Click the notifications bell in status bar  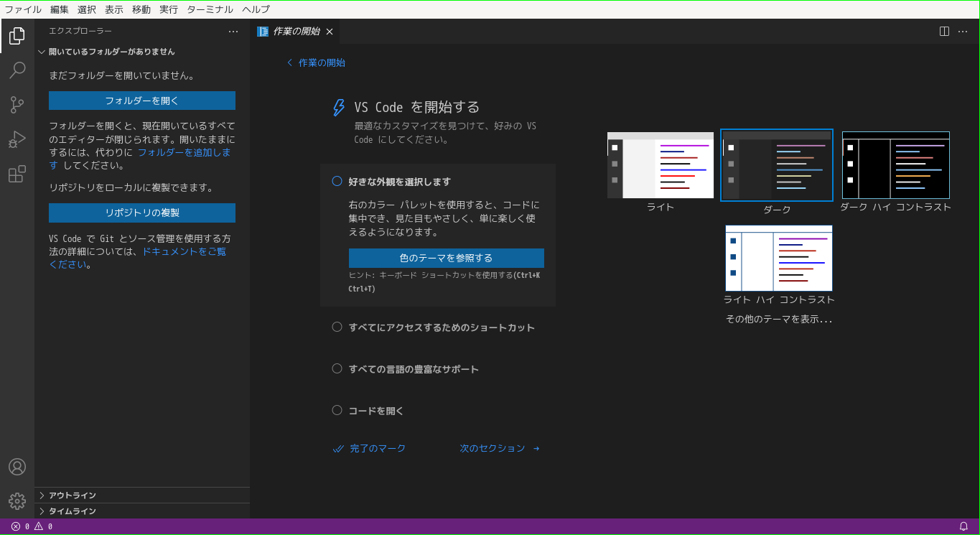963,526
